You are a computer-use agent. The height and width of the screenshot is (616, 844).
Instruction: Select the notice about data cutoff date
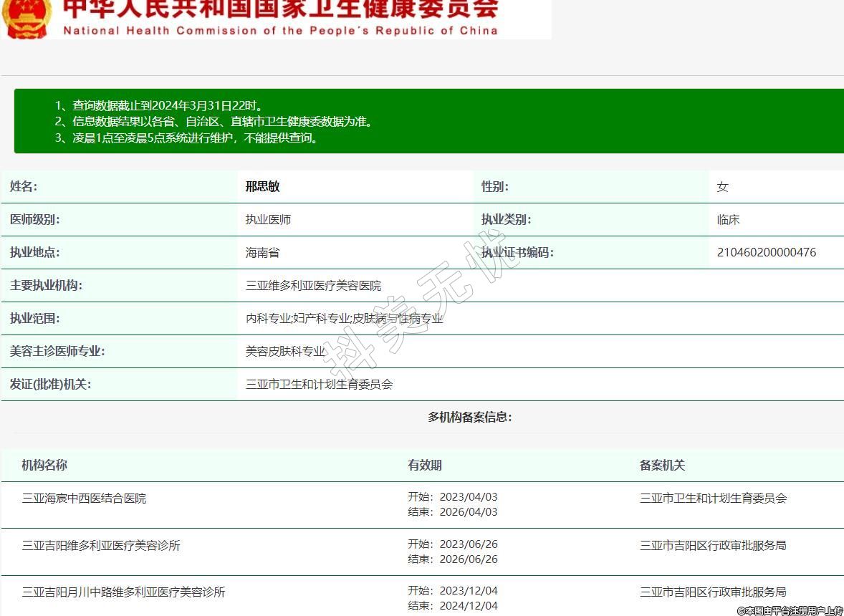coord(163,105)
